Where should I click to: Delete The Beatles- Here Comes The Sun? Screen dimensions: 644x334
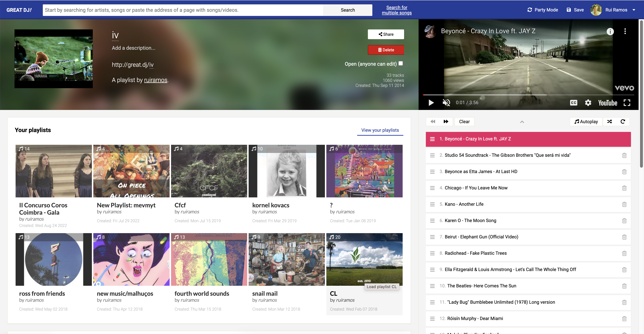click(x=624, y=286)
